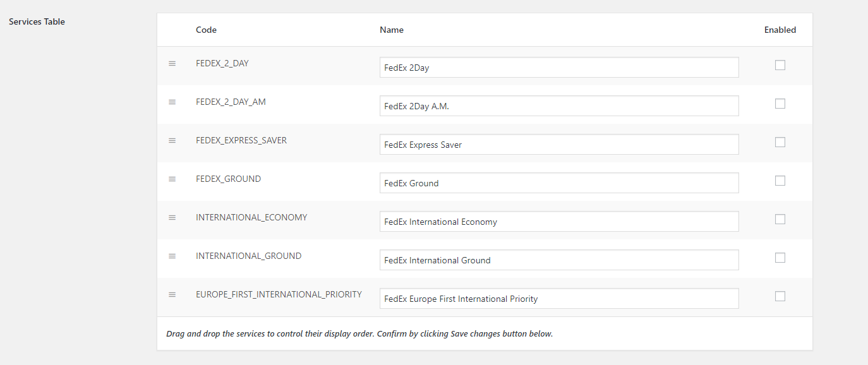Enable FedEx International Economy service

[x=780, y=219]
